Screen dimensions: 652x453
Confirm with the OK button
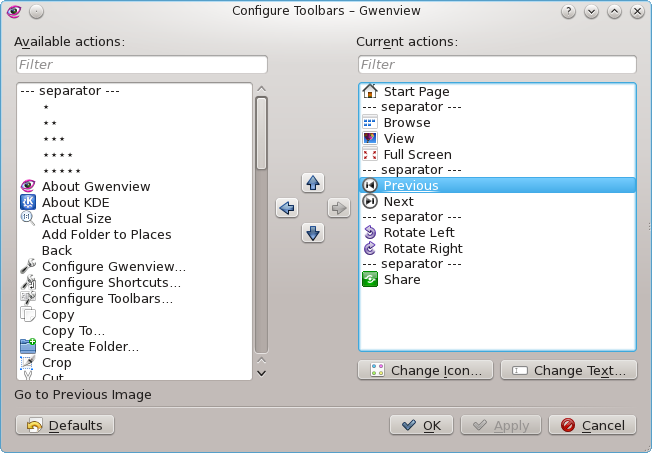click(x=420, y=425)
